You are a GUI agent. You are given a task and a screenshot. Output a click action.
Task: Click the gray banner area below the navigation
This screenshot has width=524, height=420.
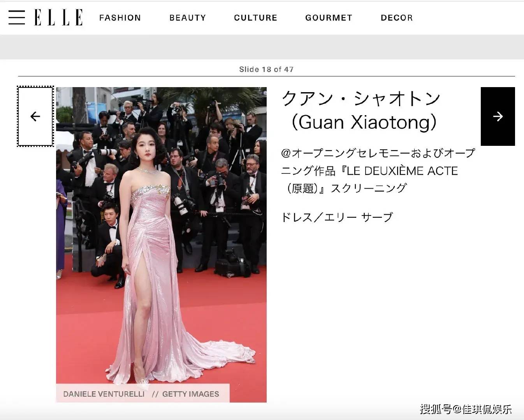262,47
